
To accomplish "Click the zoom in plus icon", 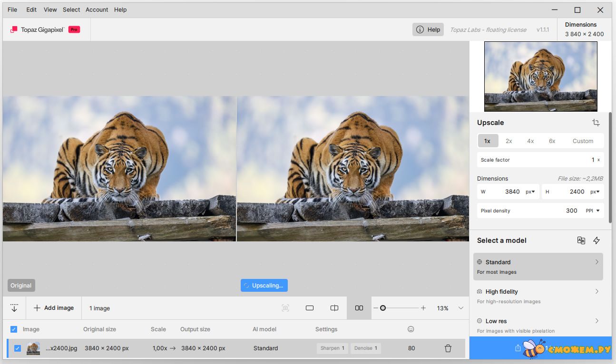I will [x=423, y=308].
